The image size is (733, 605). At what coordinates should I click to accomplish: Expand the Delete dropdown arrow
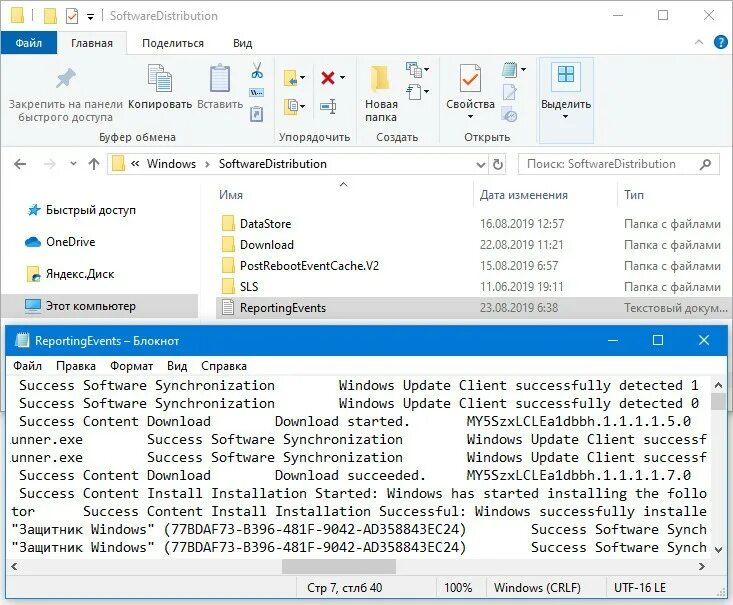(x=343, y=78)
